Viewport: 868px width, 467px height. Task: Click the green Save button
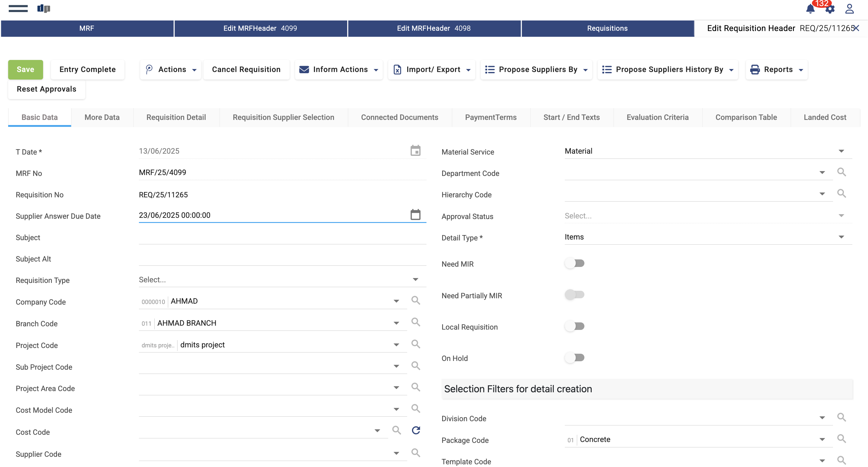(25, 69)
